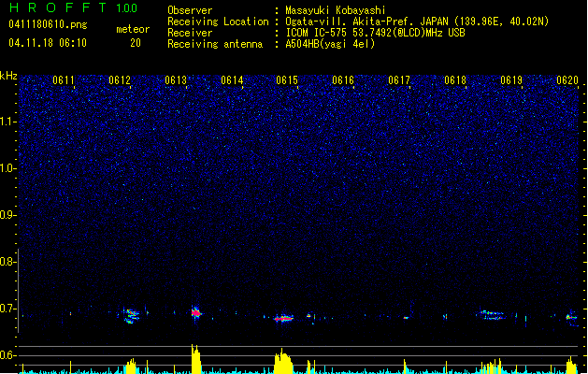
Task: Click time marker 0614
Action: click(x=232, y=80)
